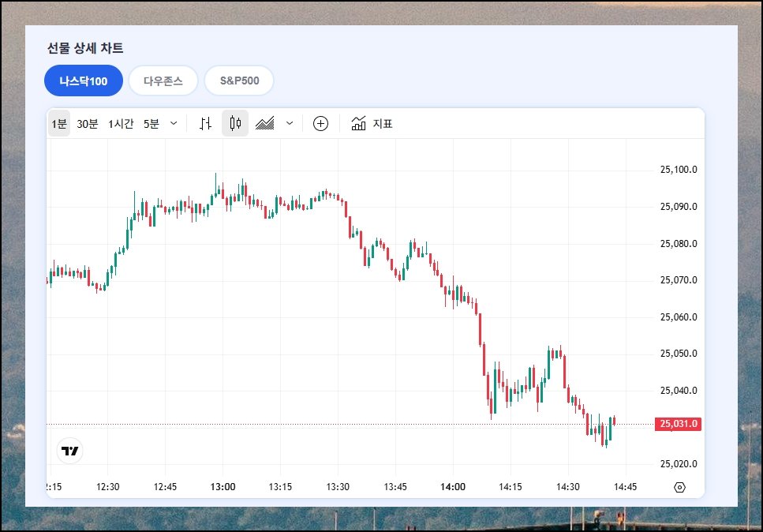
Task: Click the compare/add symbol plus icon
Action: pos(320,124)
